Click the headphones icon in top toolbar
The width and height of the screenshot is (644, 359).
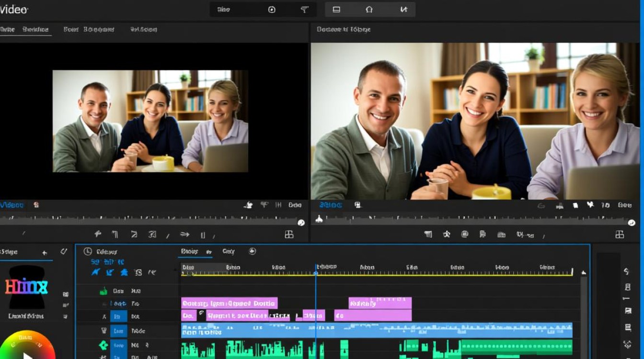(x=369, y=10)
